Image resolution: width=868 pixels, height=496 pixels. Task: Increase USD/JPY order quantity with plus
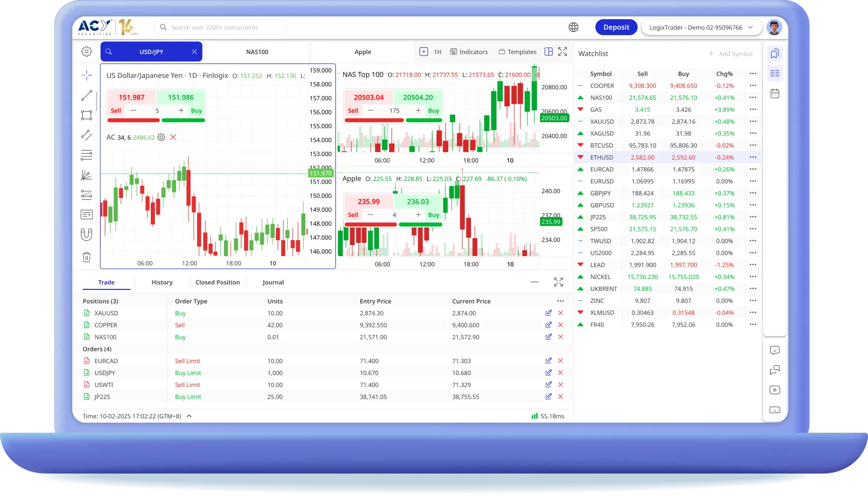click(181, 110)
